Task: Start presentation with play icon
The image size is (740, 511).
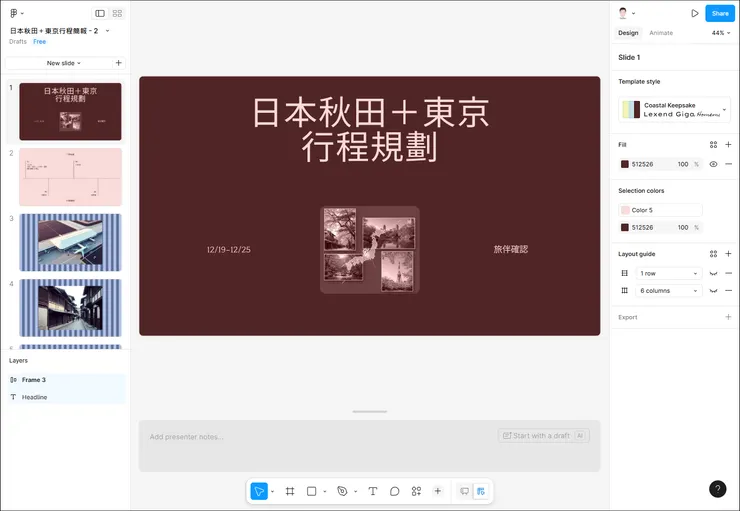Action: point(695,13)
